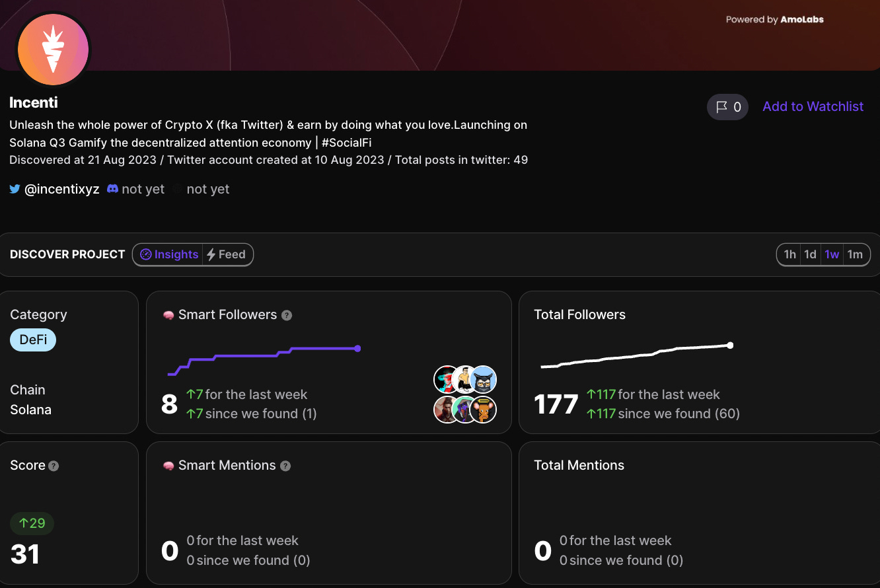The width and height of the screenshot is (880, 588).
Task: Click the flag counter showing 0
Action: pos(727,107)
